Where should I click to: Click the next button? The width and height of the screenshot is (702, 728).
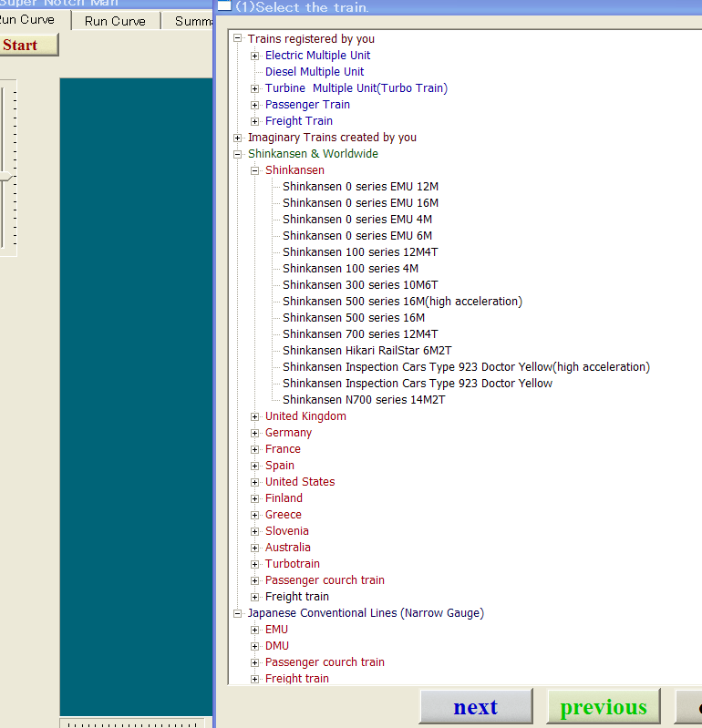click(x=476, y=707)
